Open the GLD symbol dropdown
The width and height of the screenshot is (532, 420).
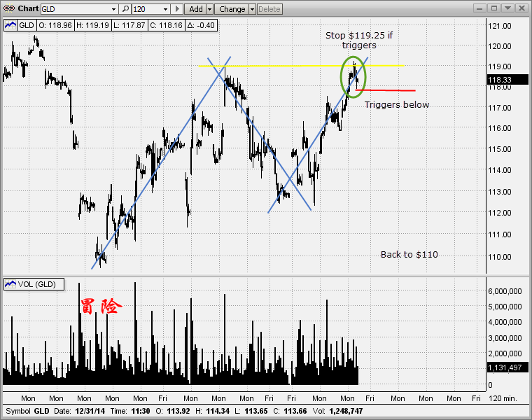point(114,9)
